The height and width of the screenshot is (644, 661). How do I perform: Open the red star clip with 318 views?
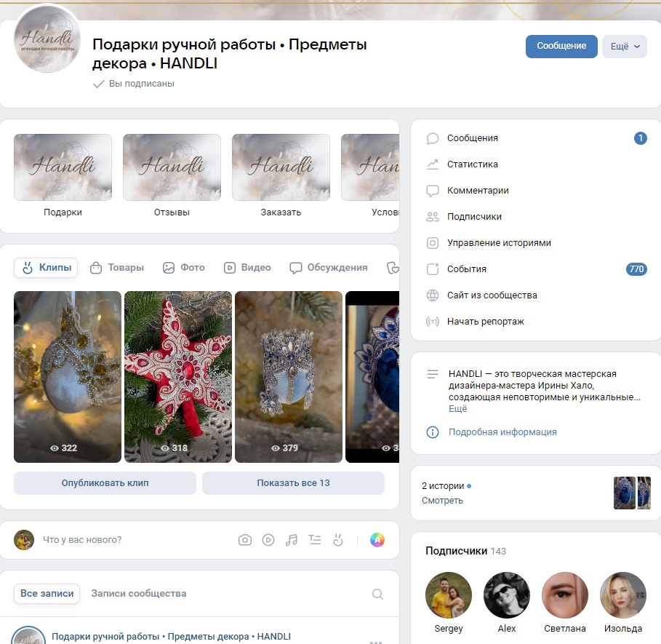coord(178,377)
